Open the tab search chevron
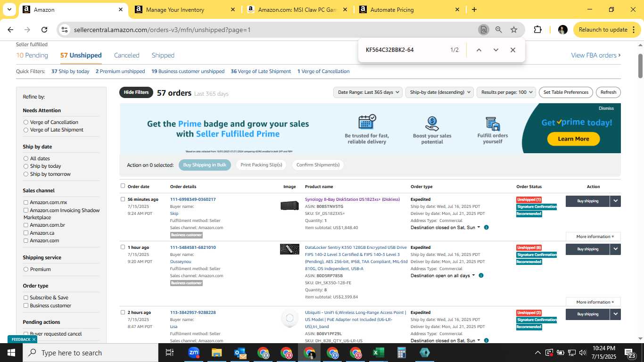 click(9, 9)
